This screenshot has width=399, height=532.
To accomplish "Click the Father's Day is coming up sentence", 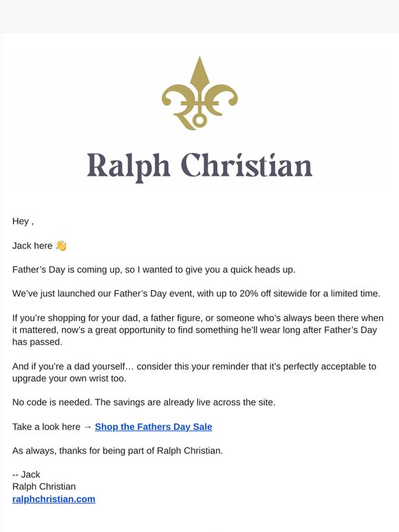I will point(154,269).
